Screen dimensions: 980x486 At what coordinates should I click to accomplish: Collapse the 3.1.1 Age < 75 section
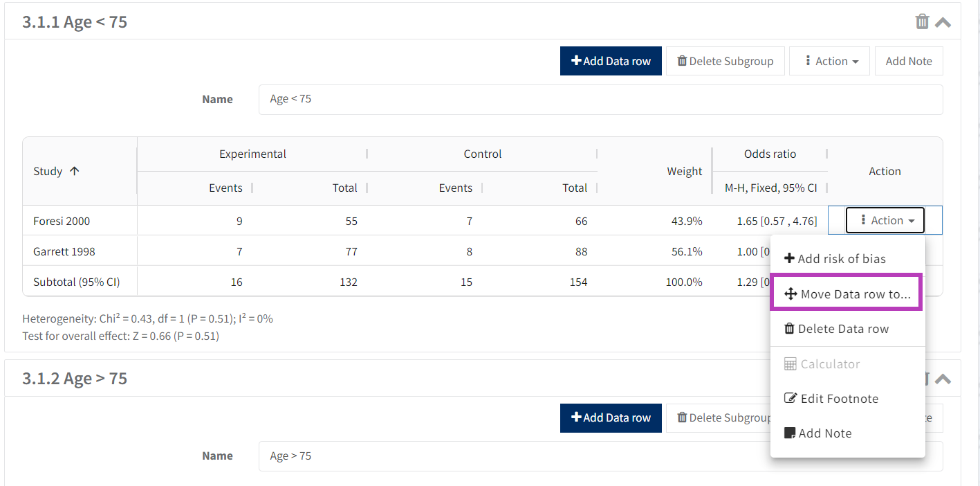943,22
